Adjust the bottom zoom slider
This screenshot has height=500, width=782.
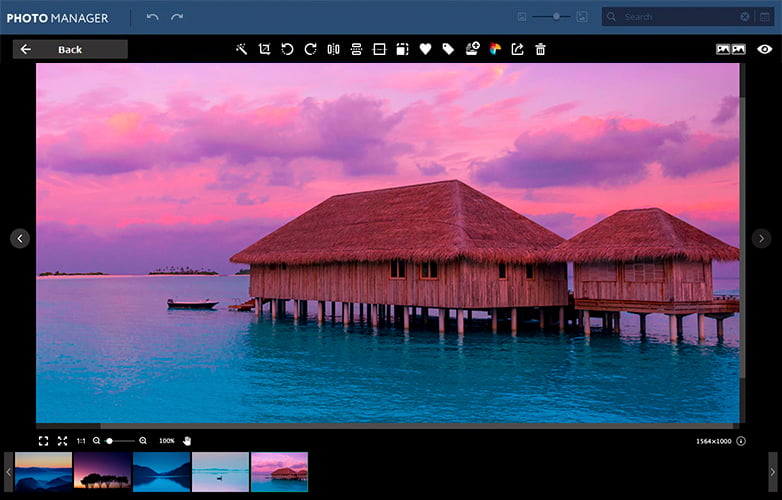click(120, 441)
